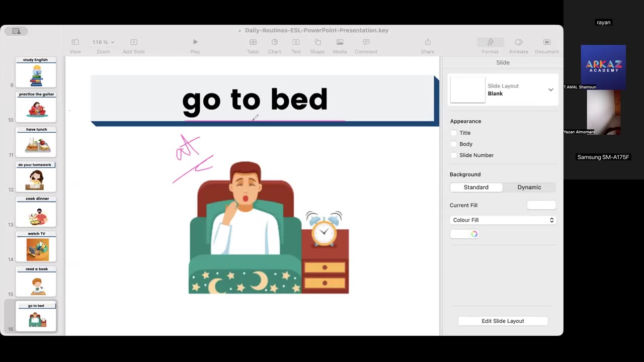Open the View menu icon in toolbar
This screenshot has height=362, width=644.
(x=75, y=42)
